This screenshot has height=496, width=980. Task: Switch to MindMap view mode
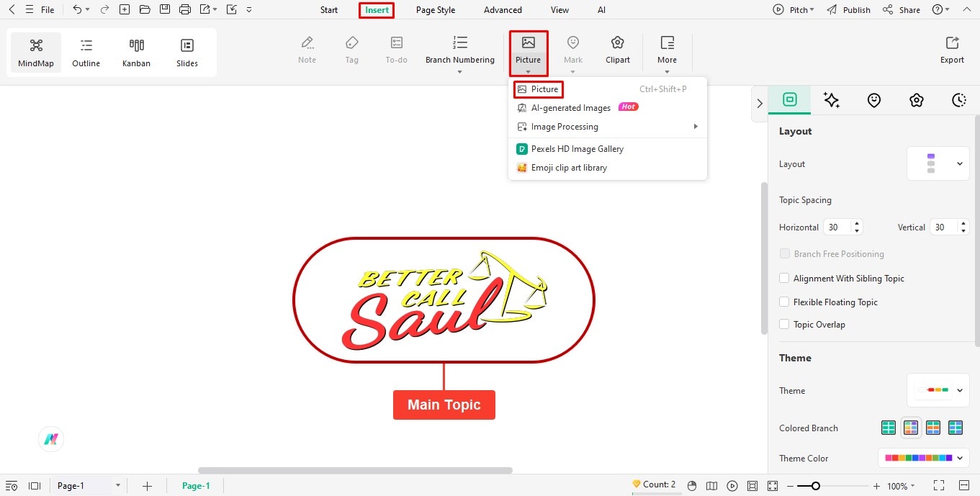pyautogui.click(x=36, y=53)
